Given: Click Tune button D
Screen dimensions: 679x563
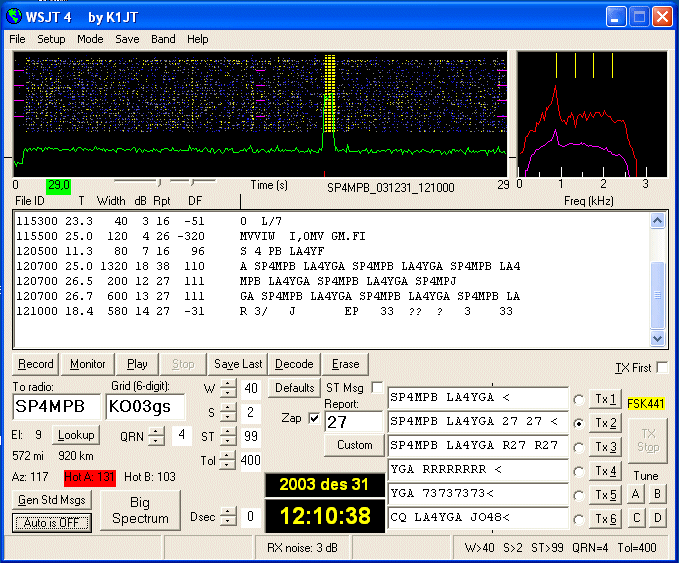Looking at the screenshot, I should (657, 518).
